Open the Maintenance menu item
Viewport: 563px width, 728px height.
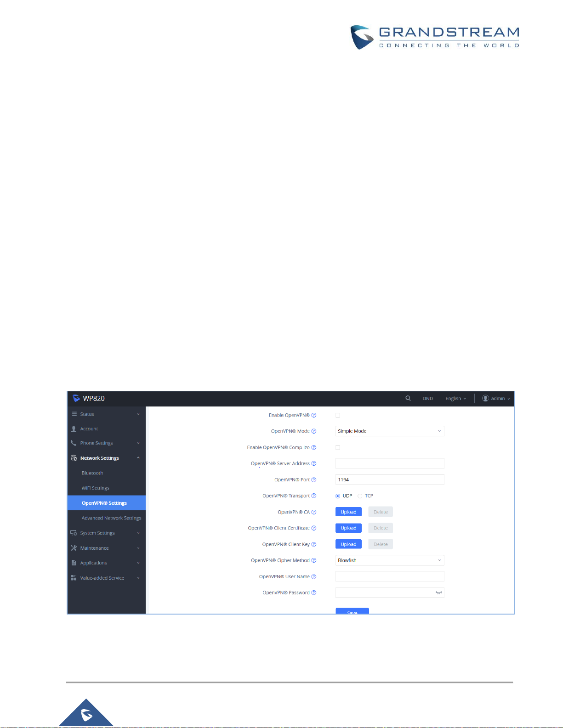click(107, 548)
